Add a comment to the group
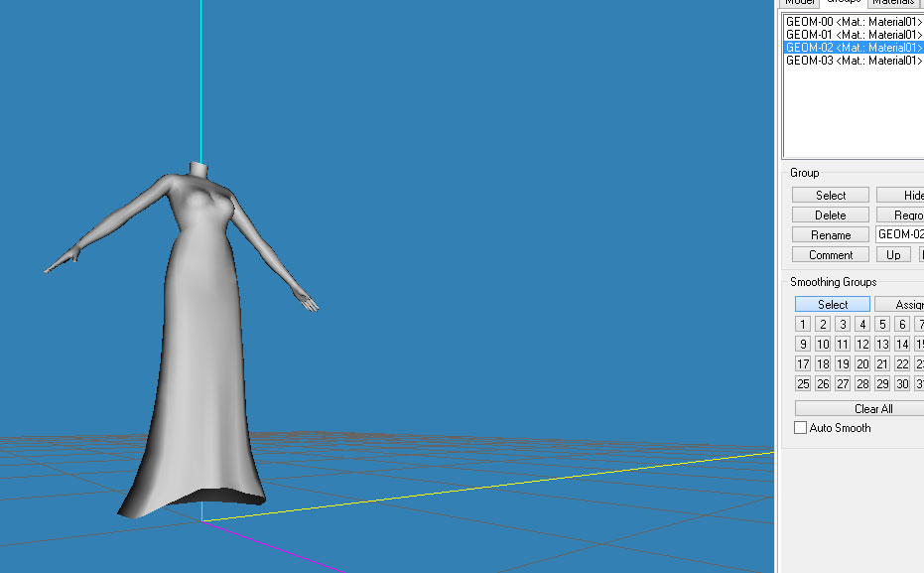The image size is (924, 573). point(830,254)
